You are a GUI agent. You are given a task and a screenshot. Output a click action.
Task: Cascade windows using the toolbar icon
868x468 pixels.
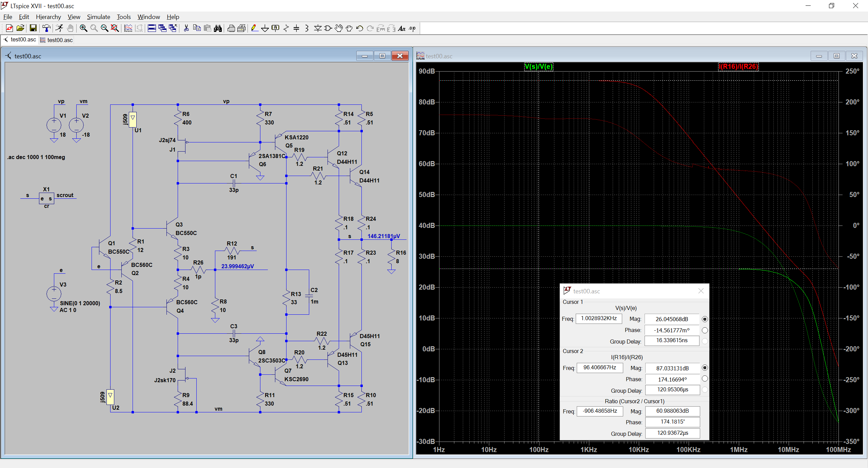[162, 28]
